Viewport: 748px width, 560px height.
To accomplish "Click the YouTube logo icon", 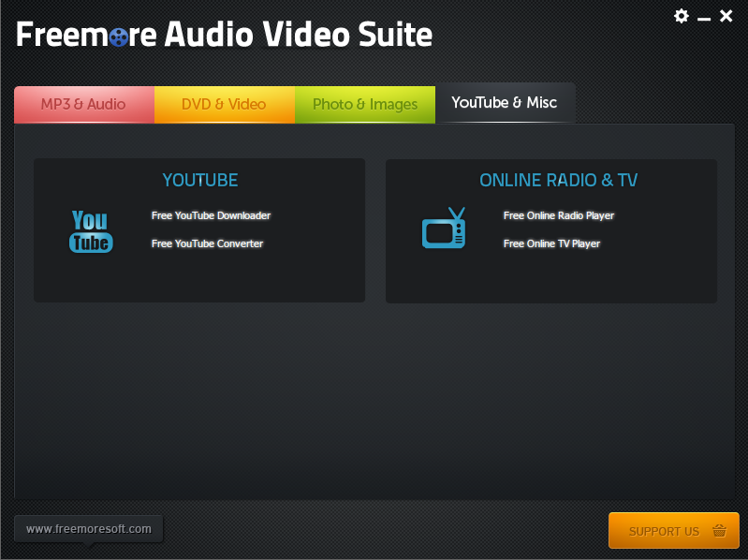I will pyautogui.click(x=91, y=231).
